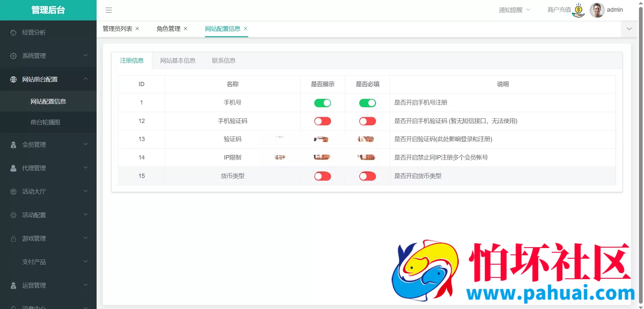Toggle 是否必填 switch for IP限制

click(x=366, y=157)
